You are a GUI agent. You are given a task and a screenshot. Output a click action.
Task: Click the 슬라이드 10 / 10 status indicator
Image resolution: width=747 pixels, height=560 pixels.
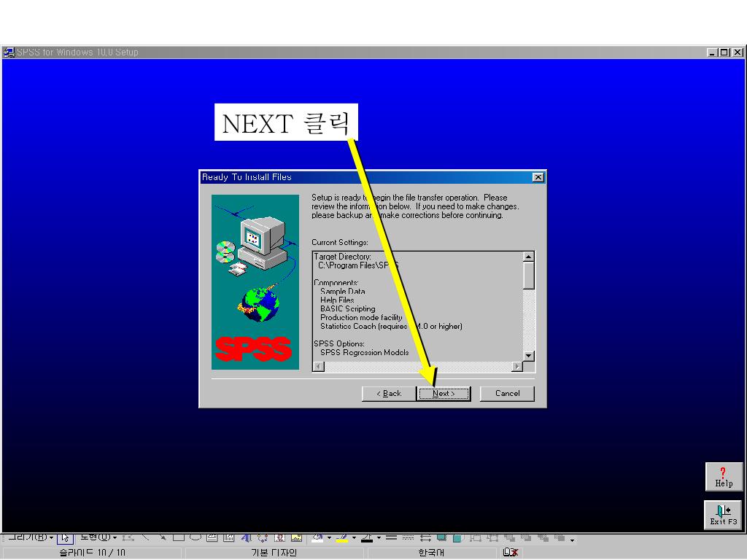point(93,553)
